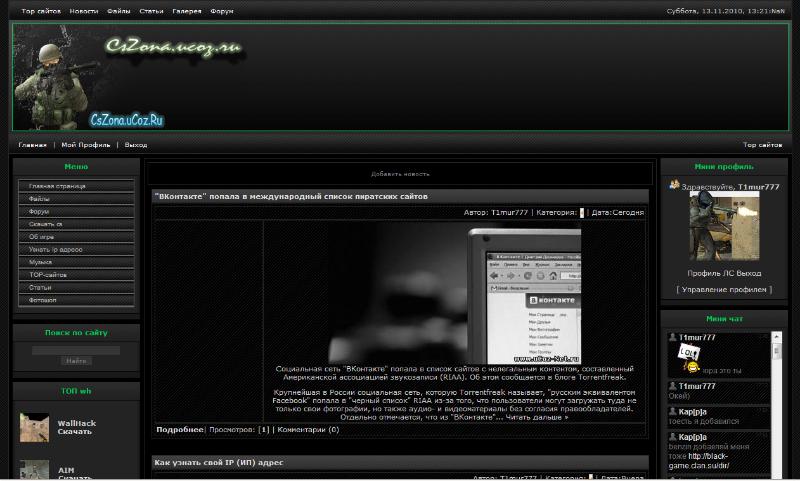Image resolution: width=800 pixels, height=481 pixels.
Task: Open Статьи in the top bar
Action: point(151,11)
